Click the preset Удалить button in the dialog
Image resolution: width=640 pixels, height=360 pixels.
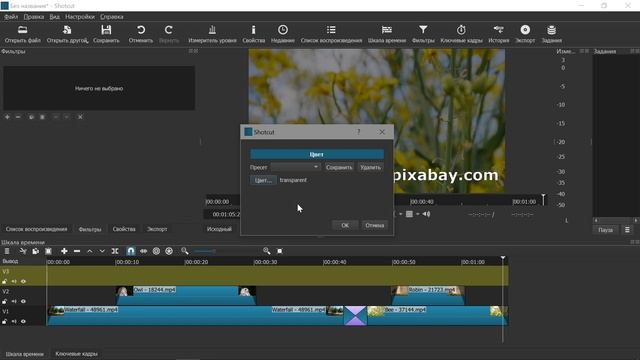pos(370,167)
